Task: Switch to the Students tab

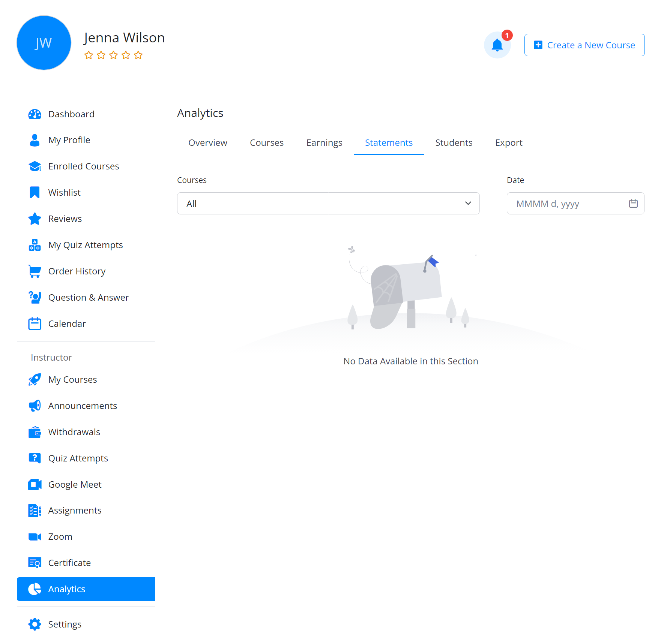Action: (x=454, y=143)
